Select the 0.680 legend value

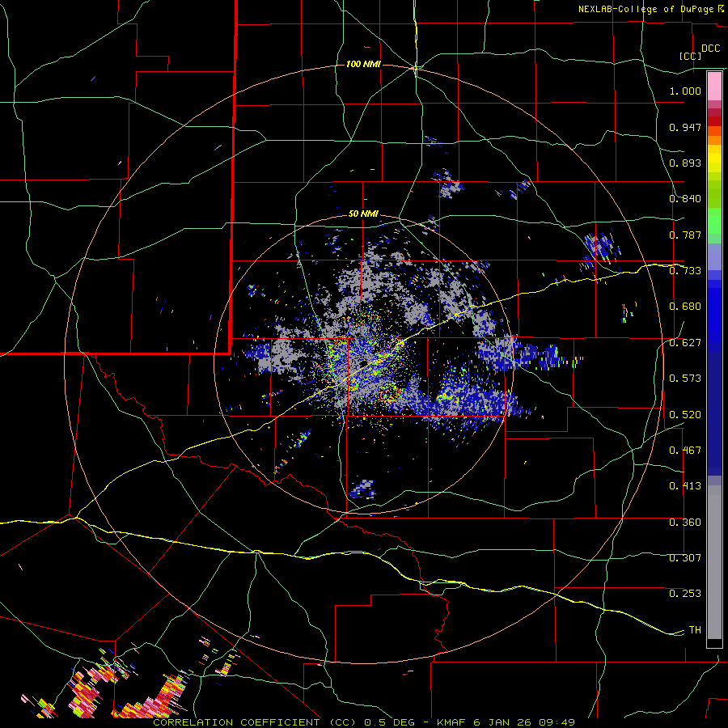tap(685, 306)
